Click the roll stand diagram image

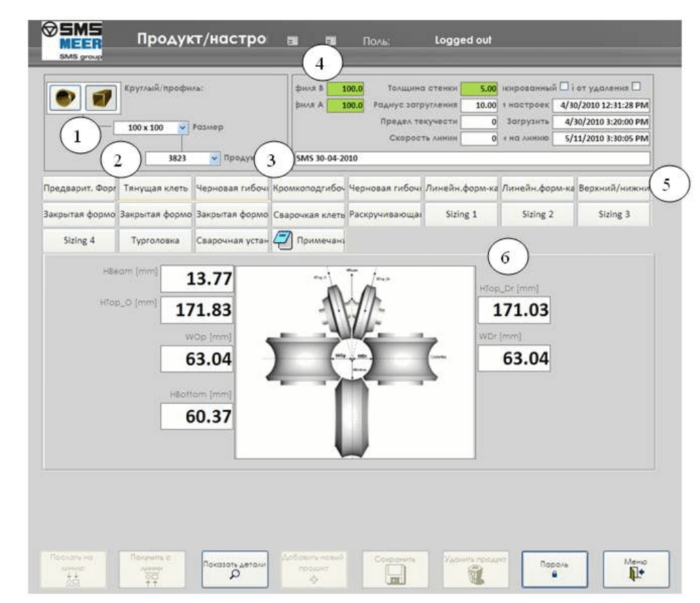click(355, 362)
